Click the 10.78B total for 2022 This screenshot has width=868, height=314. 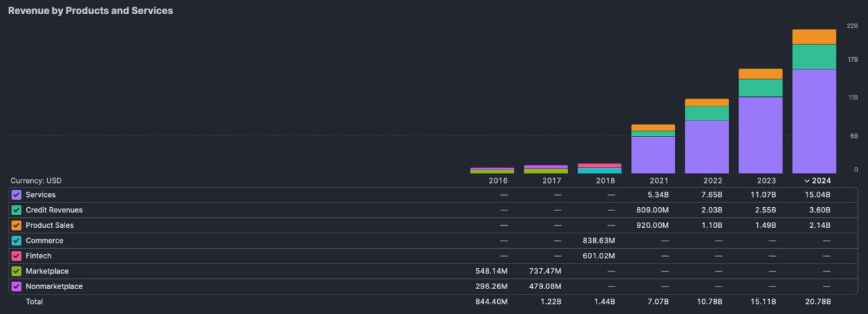coord(710,302)
